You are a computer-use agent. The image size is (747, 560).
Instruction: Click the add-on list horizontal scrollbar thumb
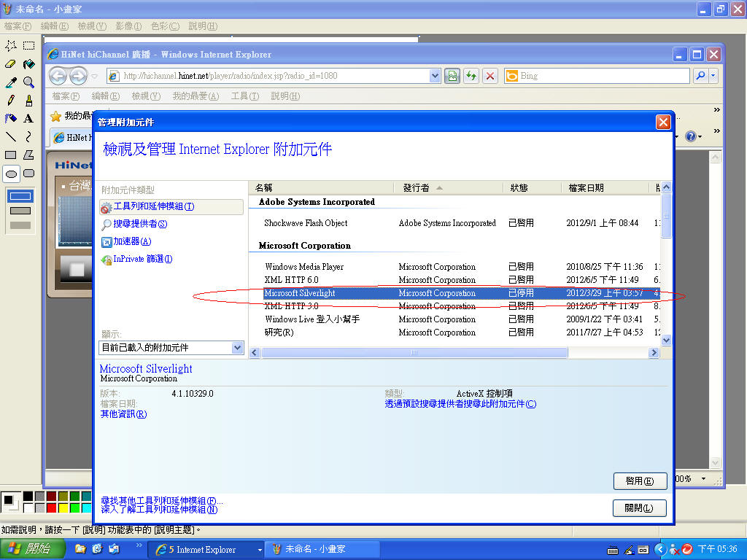click(x=414, y=352)
